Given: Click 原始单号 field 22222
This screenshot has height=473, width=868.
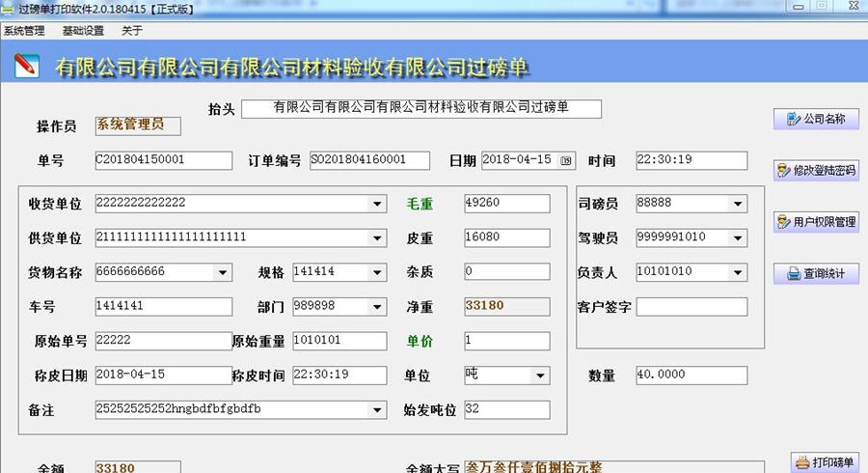Looking at the screenshot, I should pos(163,341).
